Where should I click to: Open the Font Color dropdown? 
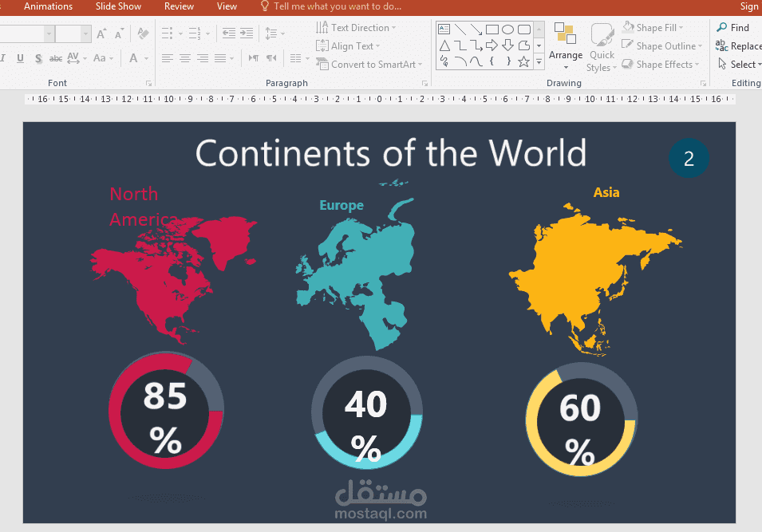coord(146,58)
